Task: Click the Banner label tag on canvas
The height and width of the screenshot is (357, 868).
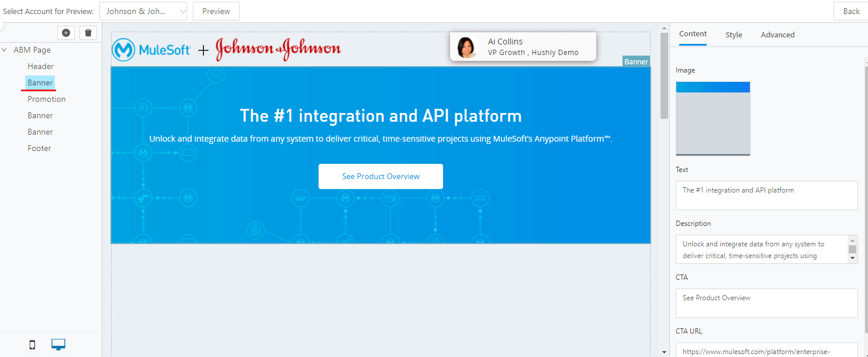Action: [x=637, y=61]
